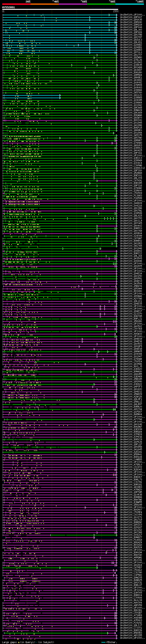This screenshot has width=146, height=644.
Task: Select the label UniRef100_Q9SQF5
Action: coord(131,347)
